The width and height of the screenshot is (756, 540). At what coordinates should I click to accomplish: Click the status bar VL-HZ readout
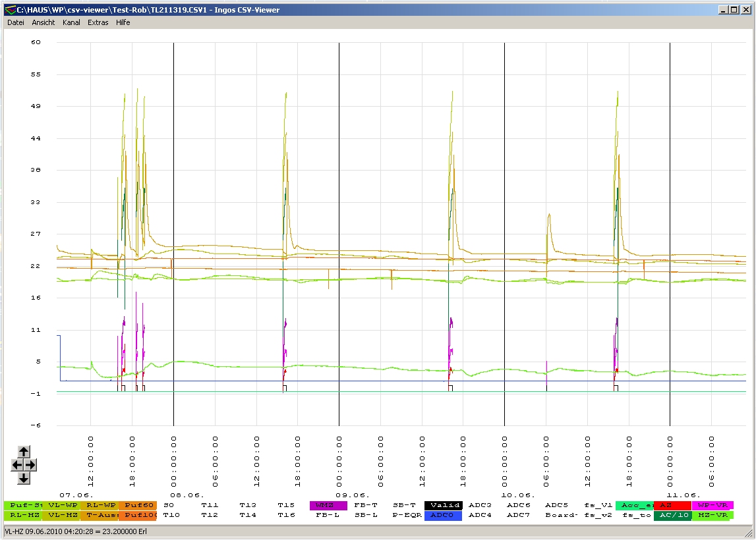tap(76, 532)
